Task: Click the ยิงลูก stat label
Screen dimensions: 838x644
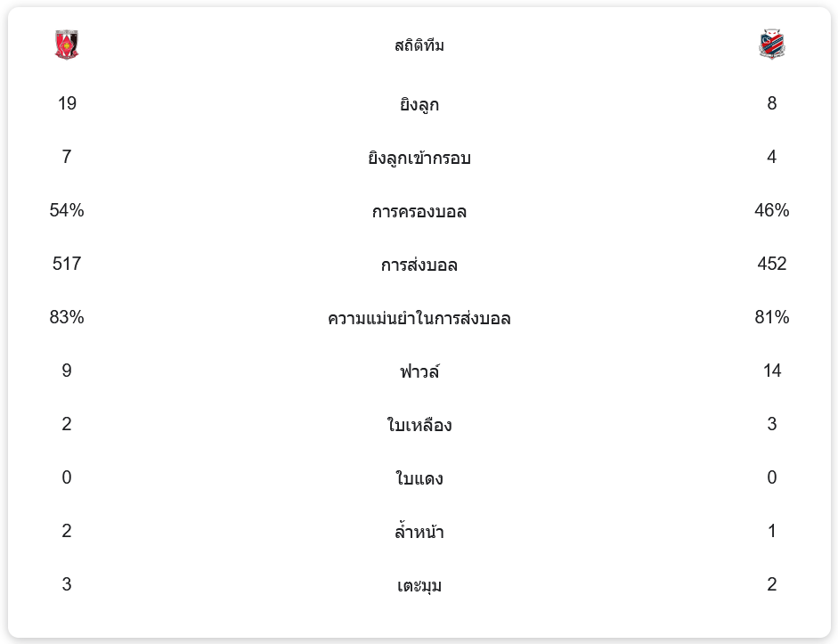Action: coord(419,104)
